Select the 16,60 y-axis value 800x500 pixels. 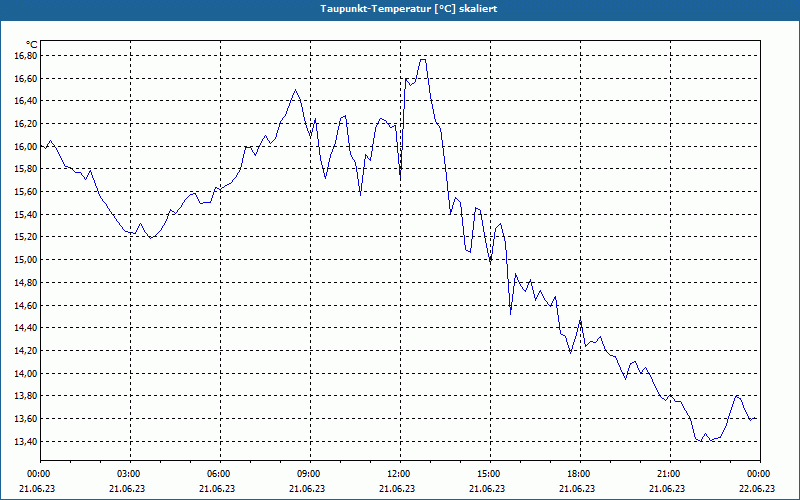click(x=25, y=79)
